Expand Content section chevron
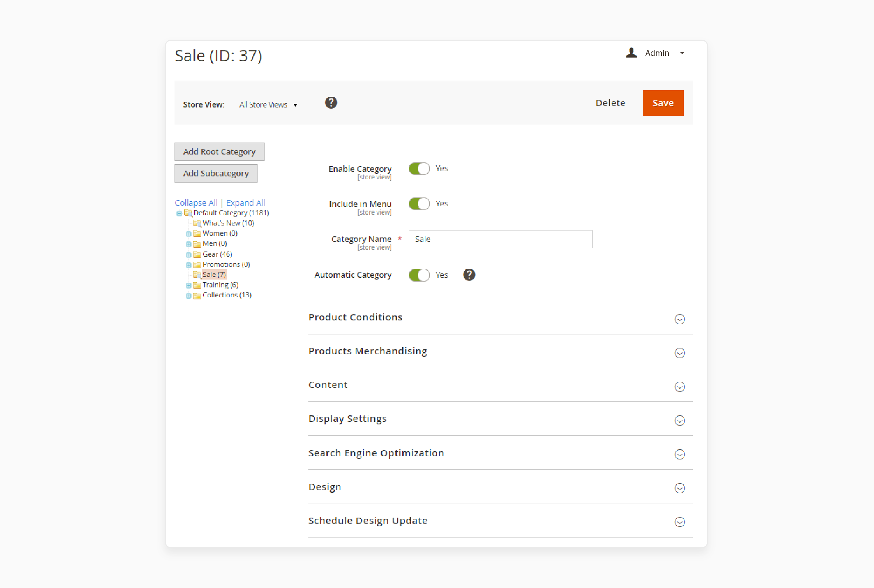Screen dimensions: 874x588 [x=680, y=387]
